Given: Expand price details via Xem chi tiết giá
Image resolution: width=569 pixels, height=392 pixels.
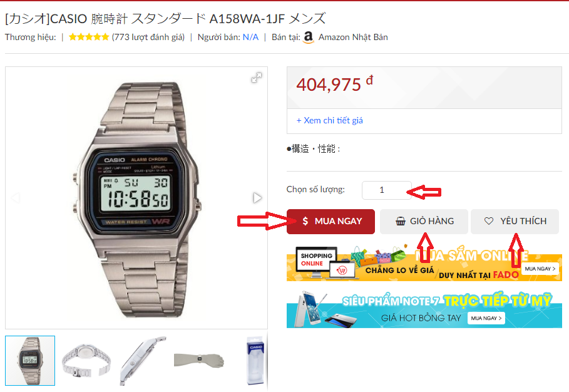Looking at the screenshot, I should pyautogui.click(x=329, y=120).
